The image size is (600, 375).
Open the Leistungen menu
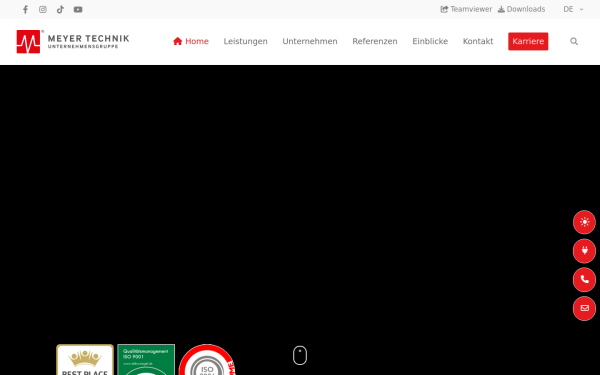(246, 41)
